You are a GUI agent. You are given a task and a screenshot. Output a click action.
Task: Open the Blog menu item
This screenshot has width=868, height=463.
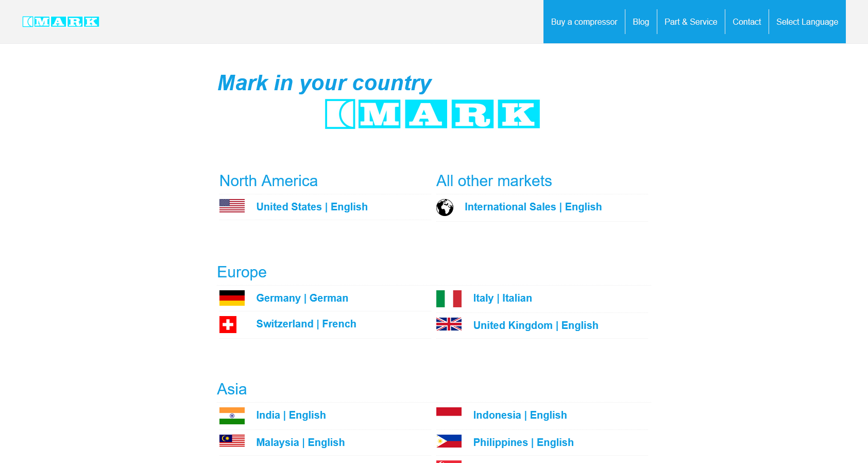coord(641,22)
